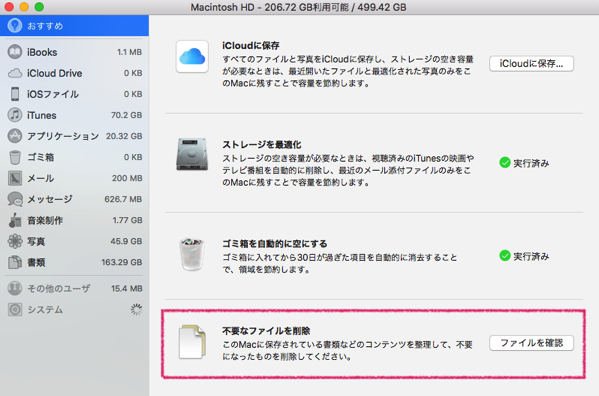Screen dimensions: 599x396
Task: Open the iOSファイル category label
Action: (53, 94)
